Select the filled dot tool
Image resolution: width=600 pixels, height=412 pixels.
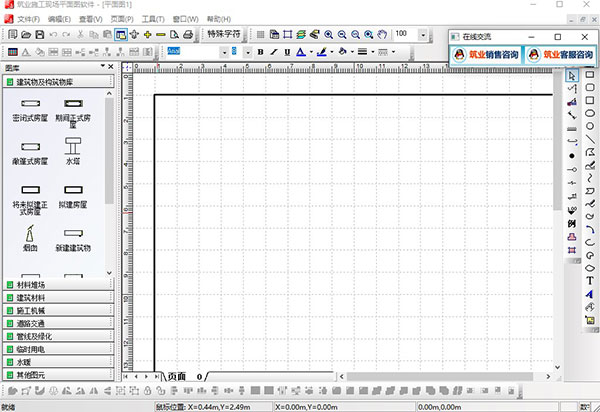point(572,156)
